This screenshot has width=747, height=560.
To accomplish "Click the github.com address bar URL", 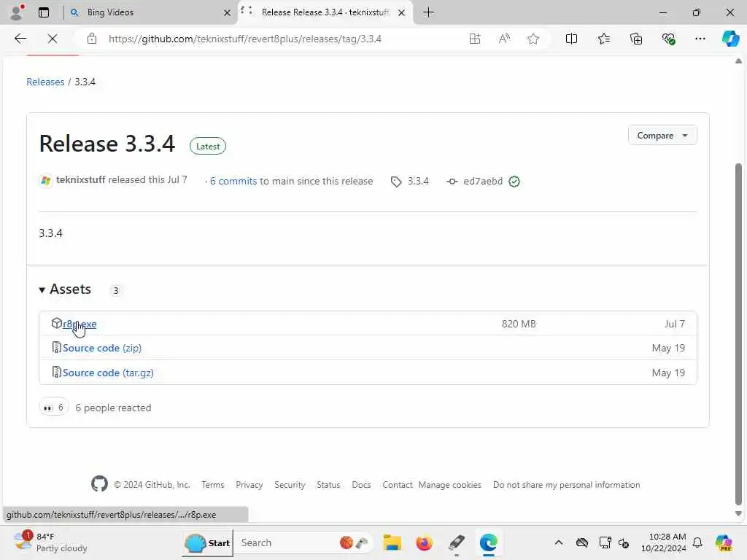I will click(245, 39).
